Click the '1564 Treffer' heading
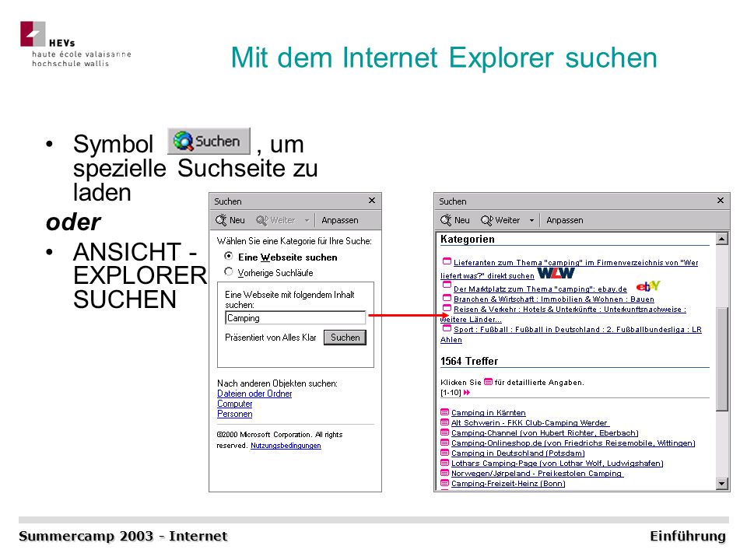 [x=468, y=361]
